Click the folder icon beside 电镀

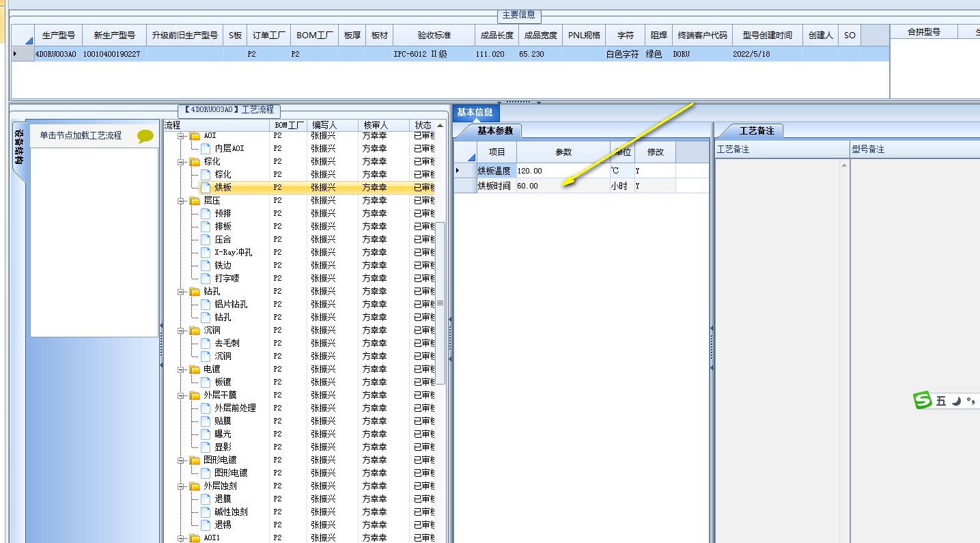(x=195, y=370)
